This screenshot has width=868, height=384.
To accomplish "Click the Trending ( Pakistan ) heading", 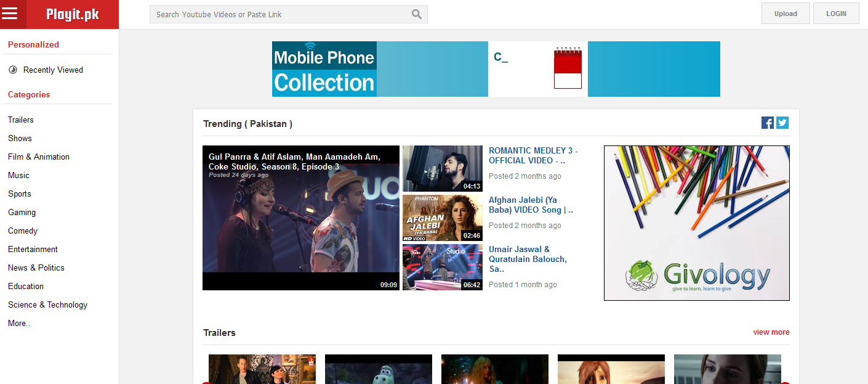I will [x=247, y=123].
